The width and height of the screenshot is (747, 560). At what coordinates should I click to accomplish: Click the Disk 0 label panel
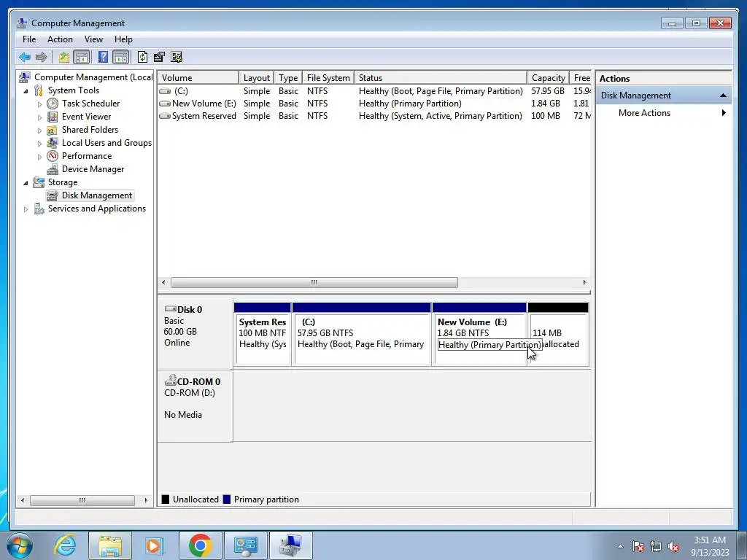click(196, 333)
